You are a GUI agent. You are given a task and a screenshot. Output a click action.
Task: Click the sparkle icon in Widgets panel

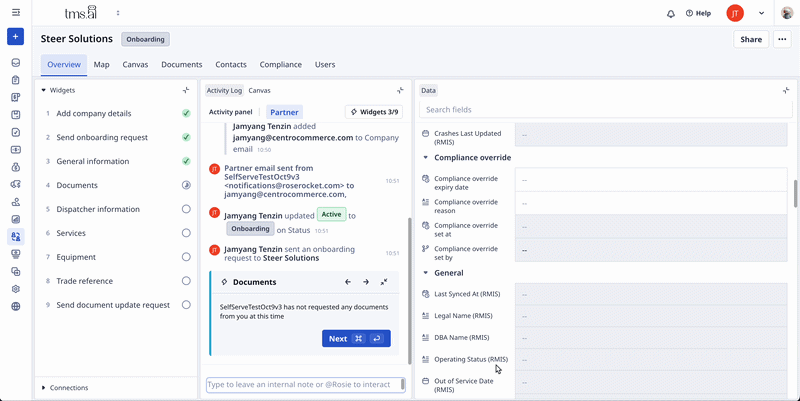pyautogui.click(x=186, y=90)
